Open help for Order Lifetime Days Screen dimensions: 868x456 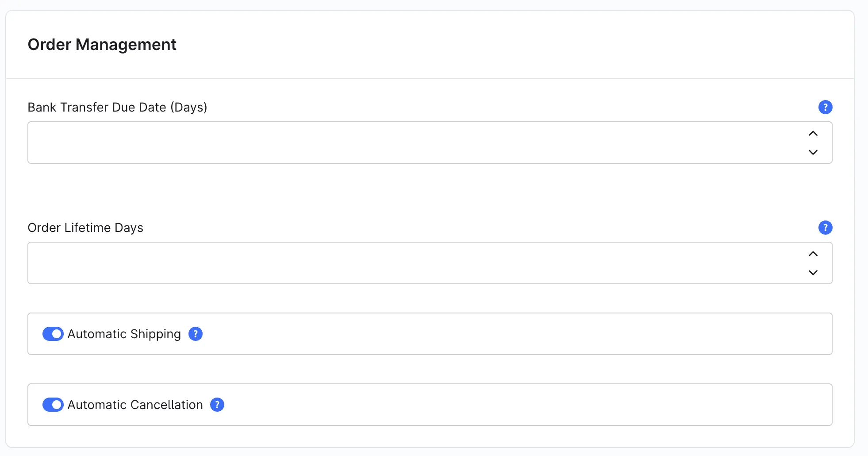coord(825,228)
